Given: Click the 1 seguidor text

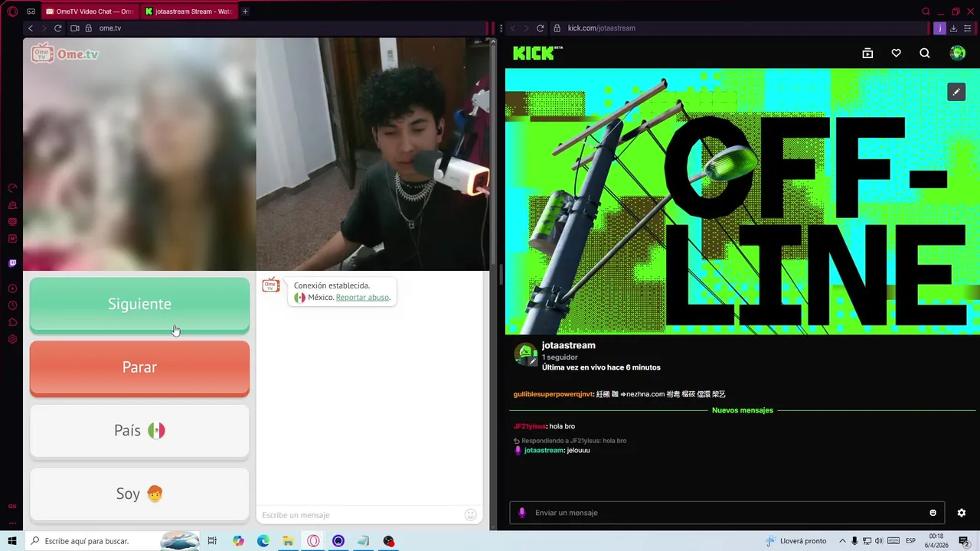Looking at the screenshot, I should (560, 357).
